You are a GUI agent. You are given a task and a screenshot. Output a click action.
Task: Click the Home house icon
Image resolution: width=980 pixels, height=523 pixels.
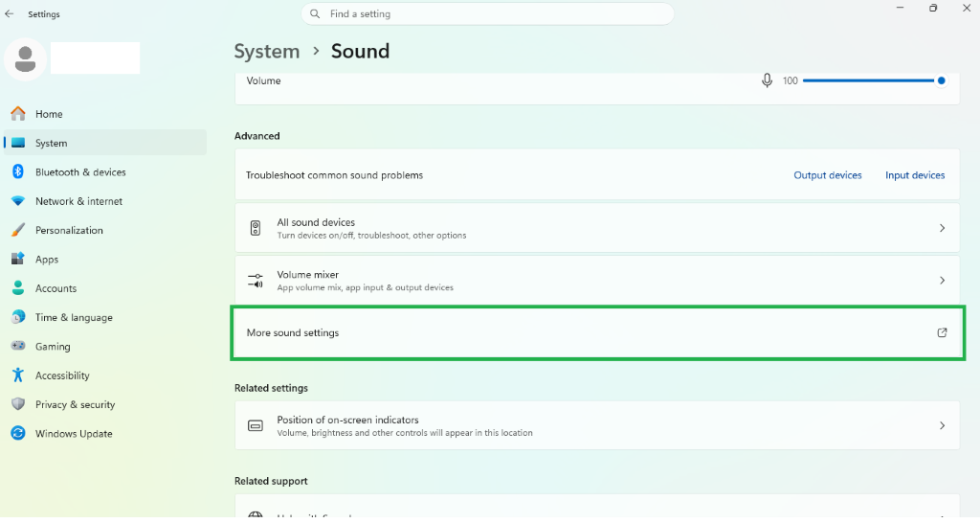coord(18,114)
